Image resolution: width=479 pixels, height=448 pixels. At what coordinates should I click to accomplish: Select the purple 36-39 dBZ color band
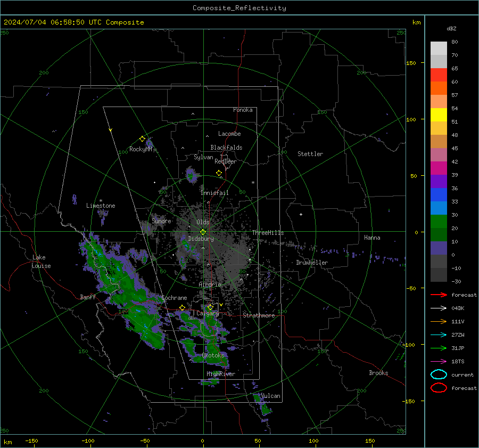coord(439,182)
